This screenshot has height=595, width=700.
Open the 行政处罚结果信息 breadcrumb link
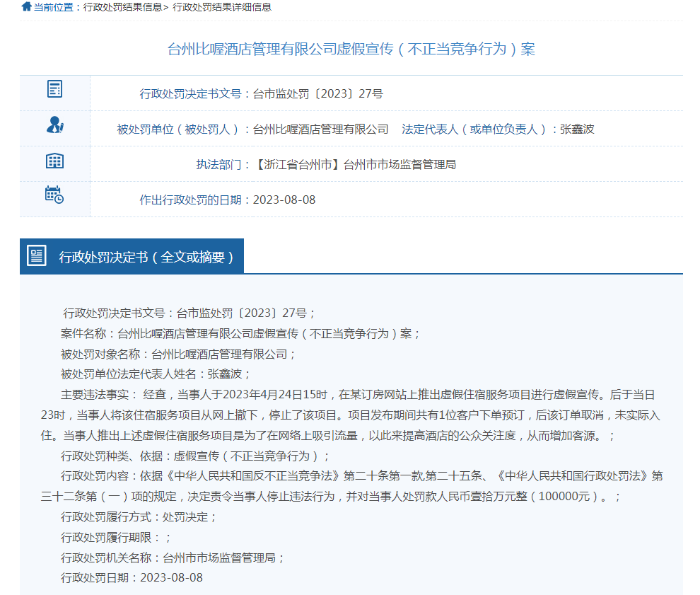[122, 7]
